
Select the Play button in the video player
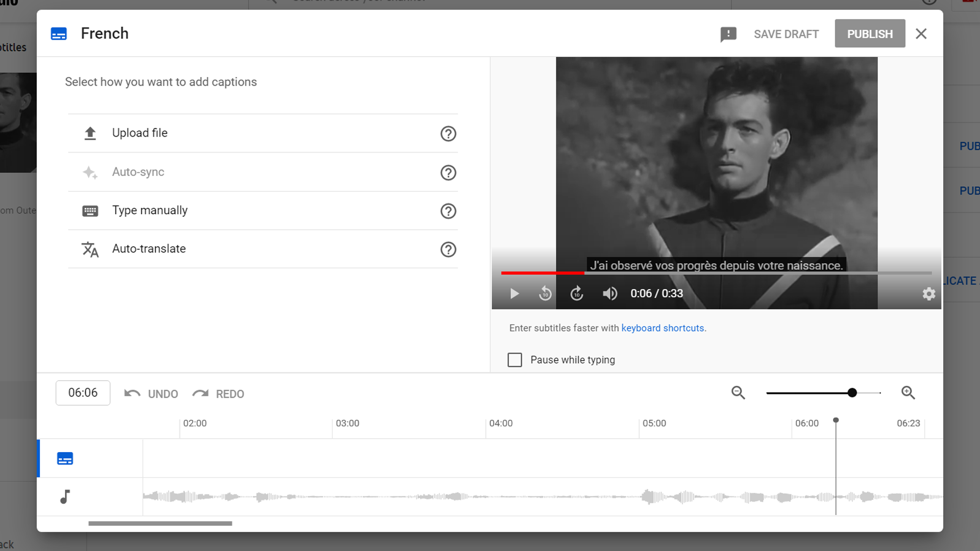pos(513,293)
